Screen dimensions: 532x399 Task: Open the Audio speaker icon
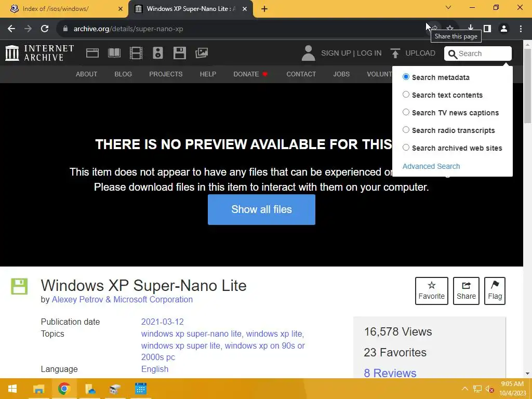pyautogui.click(x=158, y=53)
